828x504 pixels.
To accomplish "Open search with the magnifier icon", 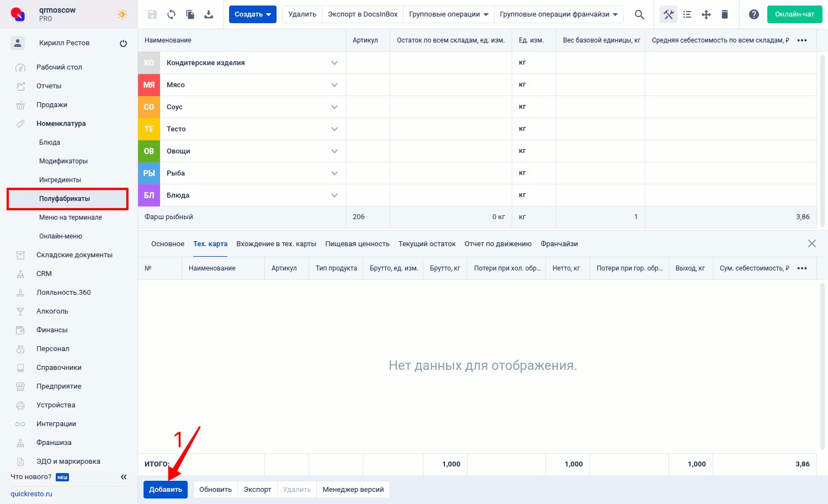I will point(639,14).
